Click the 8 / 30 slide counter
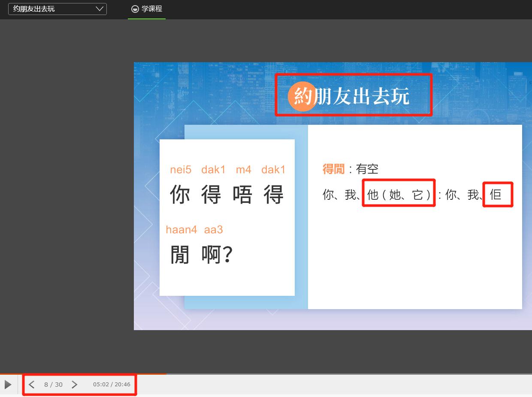532x397 pixels. point(53,385)
